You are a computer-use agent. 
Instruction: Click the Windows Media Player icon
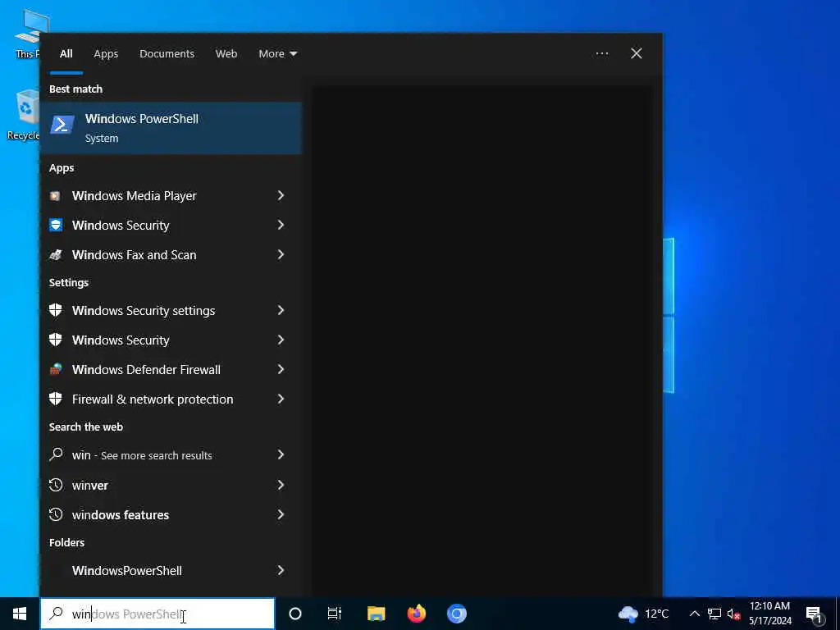coord(55,196)
